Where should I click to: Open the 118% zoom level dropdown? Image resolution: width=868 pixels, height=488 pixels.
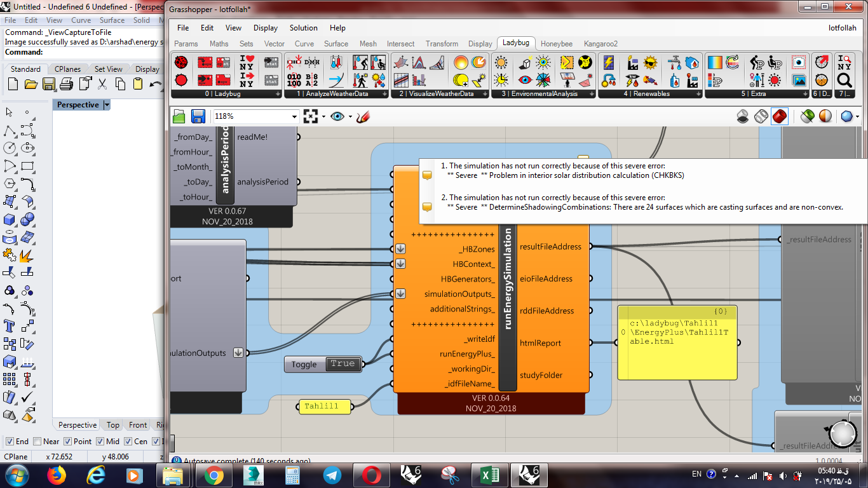click(294, 116)
